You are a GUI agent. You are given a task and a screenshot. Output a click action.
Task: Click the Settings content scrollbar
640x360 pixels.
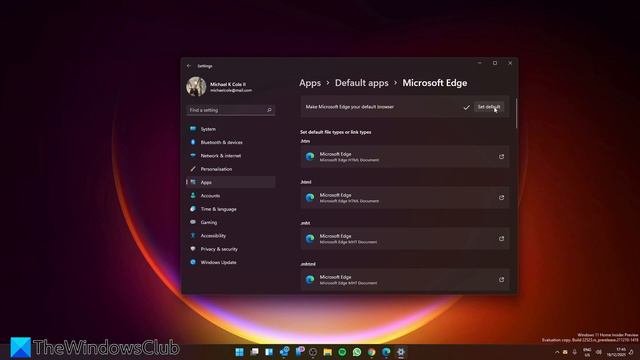coord(516,113)
